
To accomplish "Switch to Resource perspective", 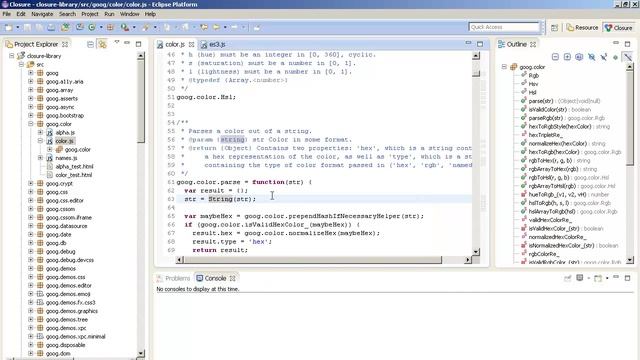I will click(582, 28).
